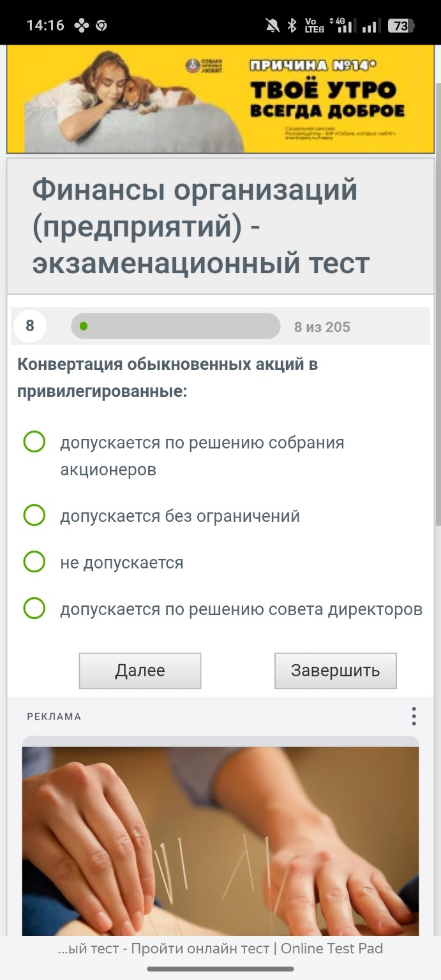Tap the charity foundation logo on the banner
The image size is (441, 980).
[x=192, y=64]
